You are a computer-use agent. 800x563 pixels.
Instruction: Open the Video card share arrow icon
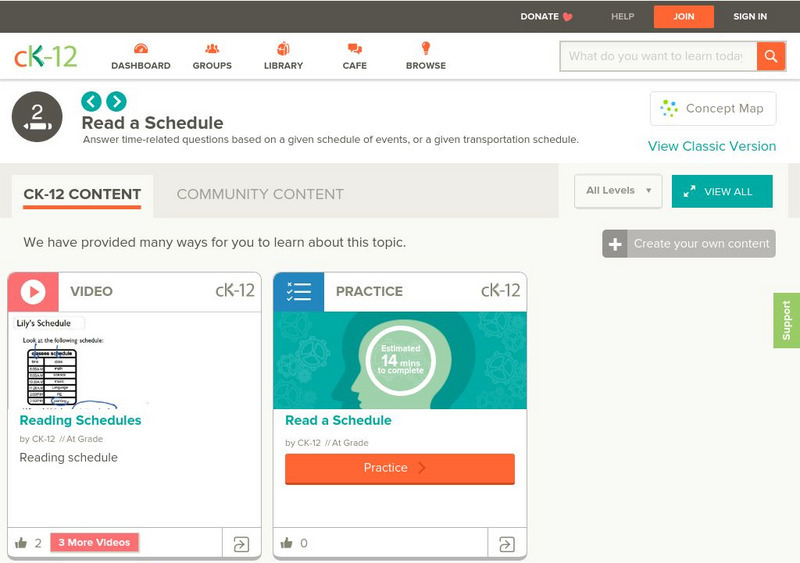241,544
